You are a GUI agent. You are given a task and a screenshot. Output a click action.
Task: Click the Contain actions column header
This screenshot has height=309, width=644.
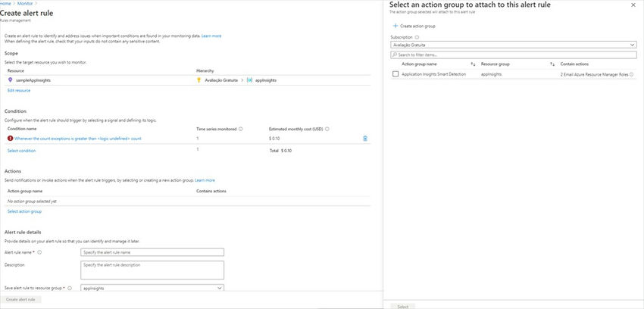tap(574, 64)
